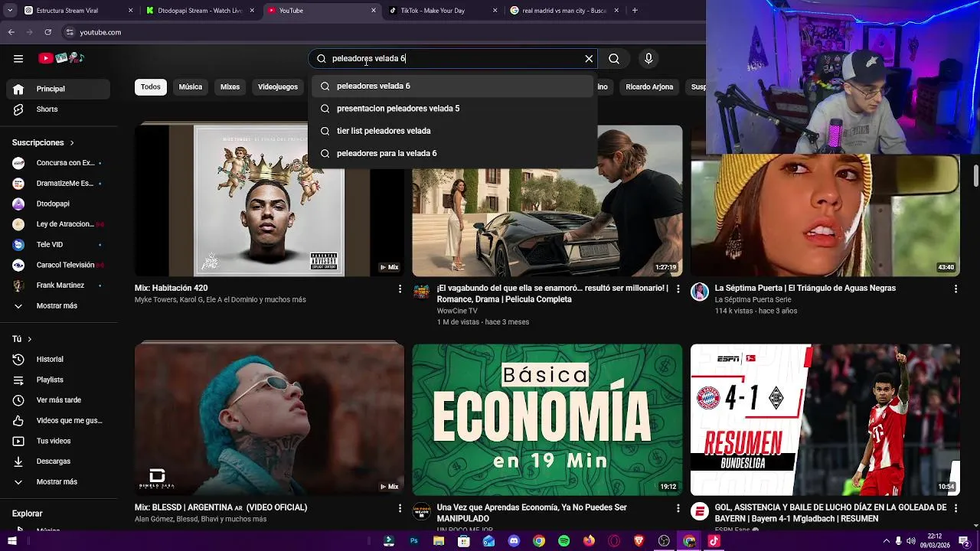The image size is (980, 551).
Task: Open Frank Martinez subscription channel
Action: click(58, 285)
